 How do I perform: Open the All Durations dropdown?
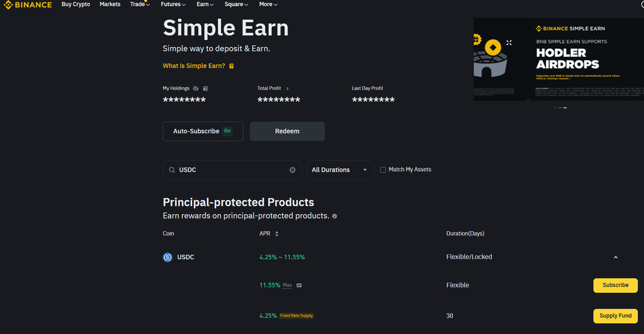point(340,170)
